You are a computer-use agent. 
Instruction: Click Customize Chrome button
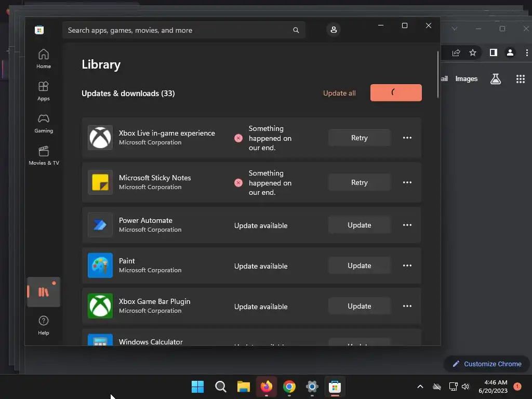click(x=487, y=364)
